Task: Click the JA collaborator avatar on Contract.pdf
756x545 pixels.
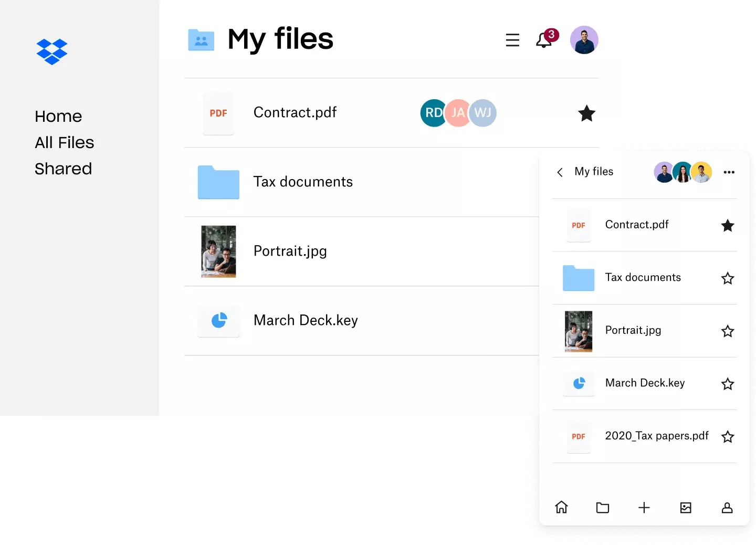Action: pos(458,113)
